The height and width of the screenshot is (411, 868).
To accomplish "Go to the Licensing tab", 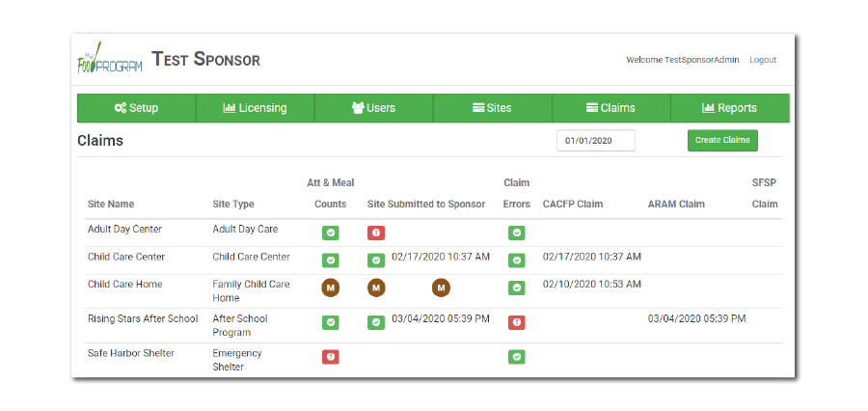I will [255, 108].
